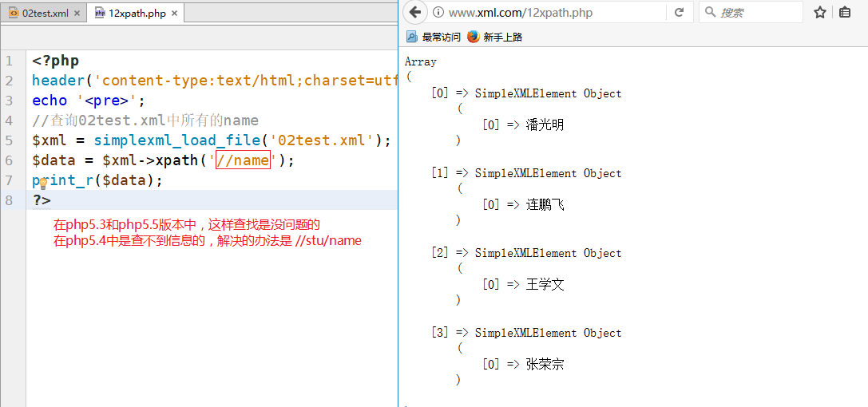Close the 02test.xml tab
The image size is (868, 407).
[77, 14]
